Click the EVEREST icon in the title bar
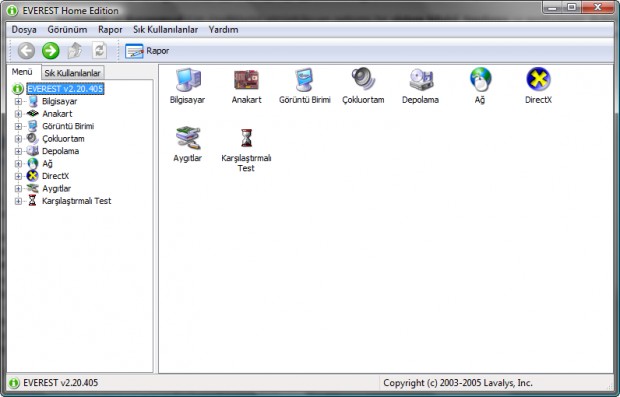 (x=12, y=11)
